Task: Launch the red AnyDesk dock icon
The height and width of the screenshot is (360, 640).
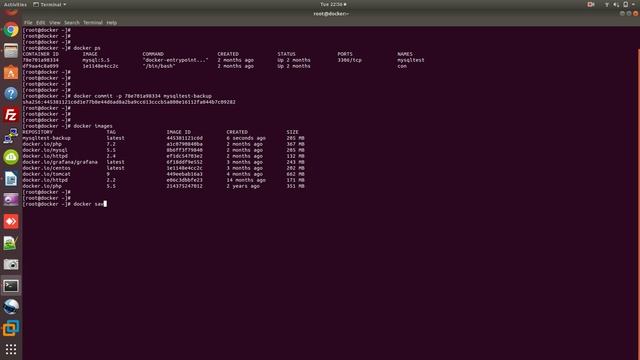Action: point(11,221)
